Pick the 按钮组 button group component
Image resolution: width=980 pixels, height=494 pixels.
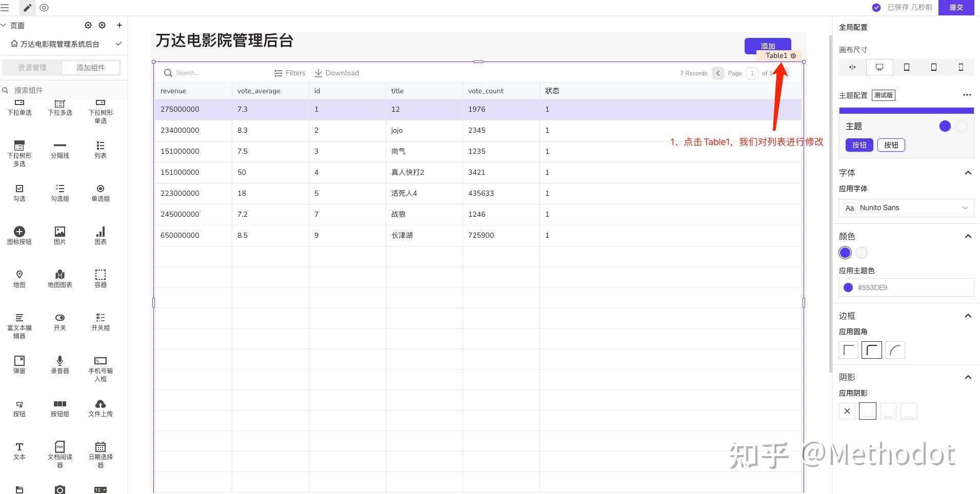[x=60, y=408]
